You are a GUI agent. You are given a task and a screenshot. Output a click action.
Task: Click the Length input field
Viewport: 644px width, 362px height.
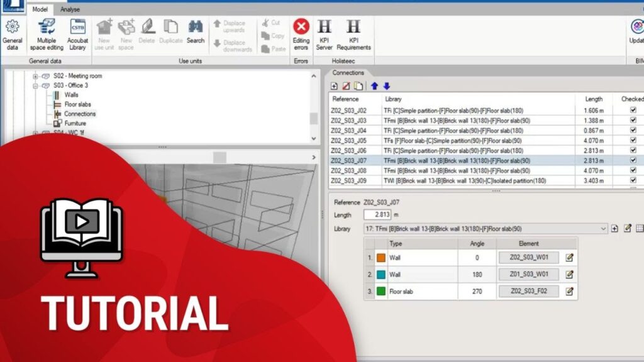pyautogui.click(x=377, y=215)
